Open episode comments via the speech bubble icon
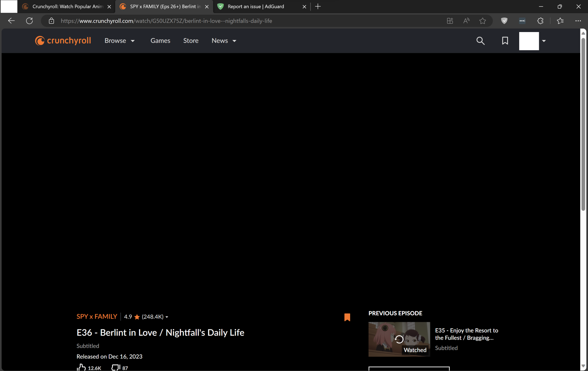 click(116, 367)
